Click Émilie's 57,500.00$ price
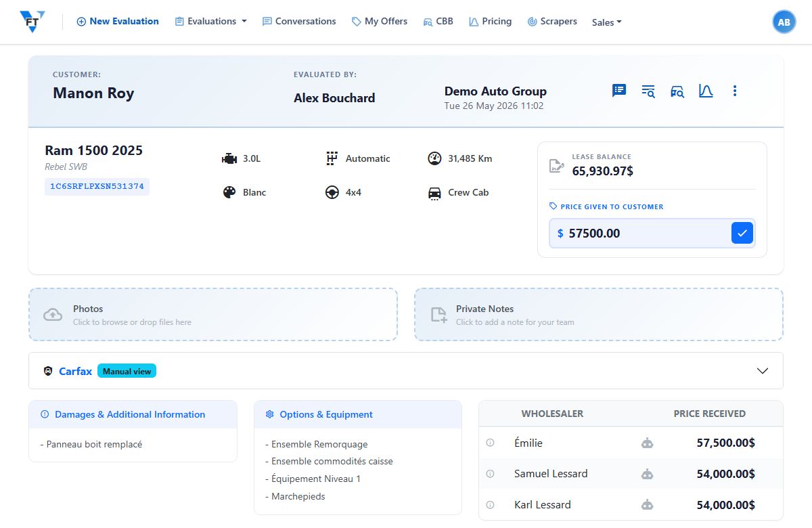 pos(726,443)
